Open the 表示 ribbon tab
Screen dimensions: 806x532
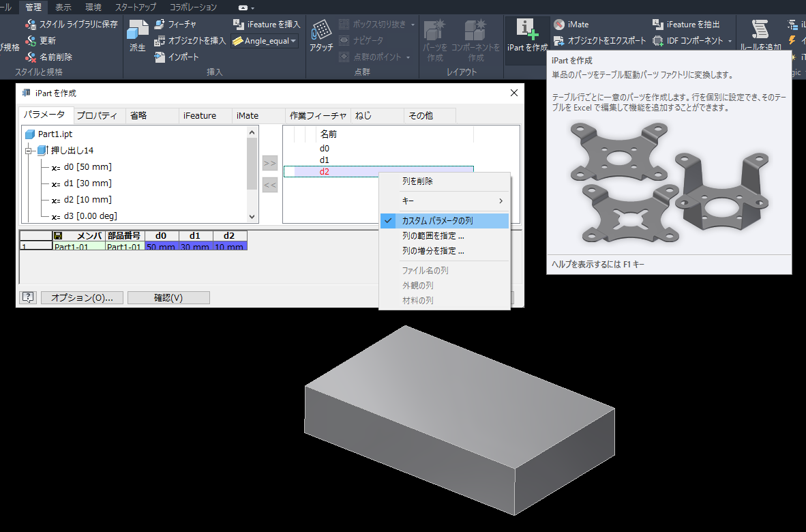(x=63, y=8)
